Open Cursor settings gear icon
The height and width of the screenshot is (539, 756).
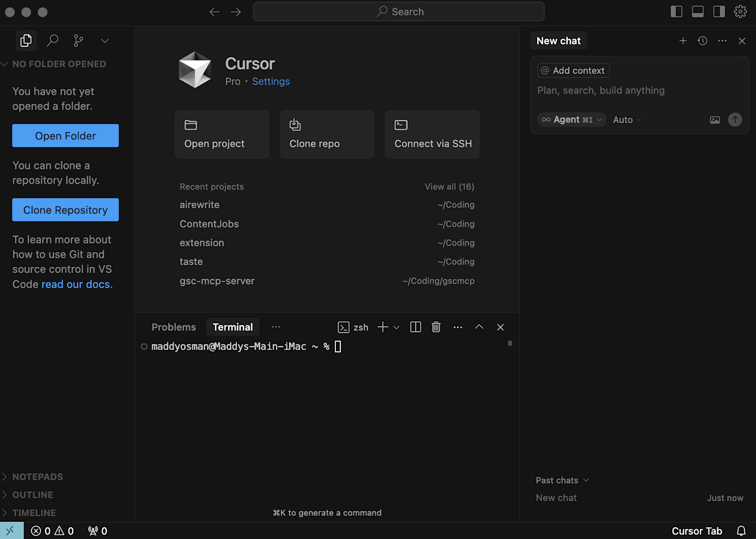tap(740, 11)
